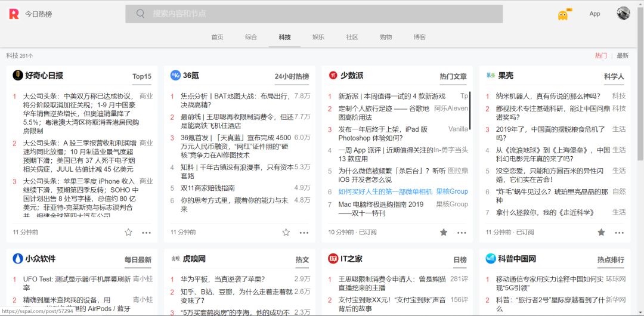This screenshot has height=316, width=644.
Task: Open 王思聪限制消费令申请人 article on IT之家
Action: coord(391,283)
